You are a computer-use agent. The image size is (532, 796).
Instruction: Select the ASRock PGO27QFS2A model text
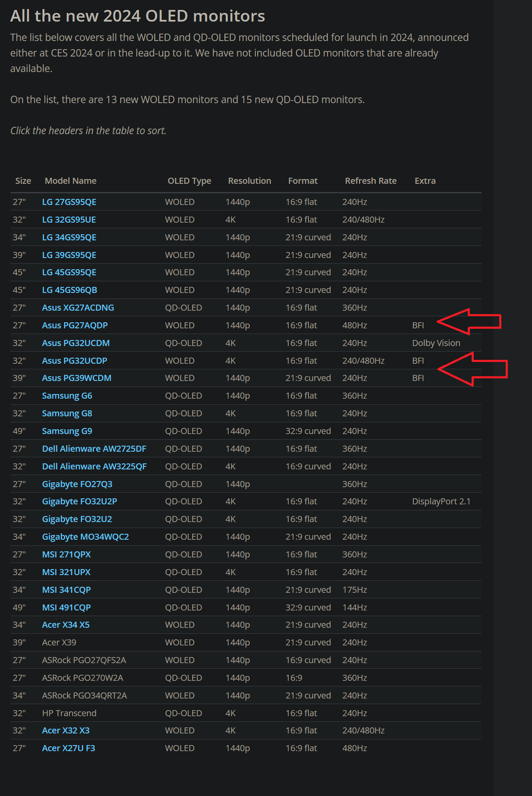coord(84,660)
